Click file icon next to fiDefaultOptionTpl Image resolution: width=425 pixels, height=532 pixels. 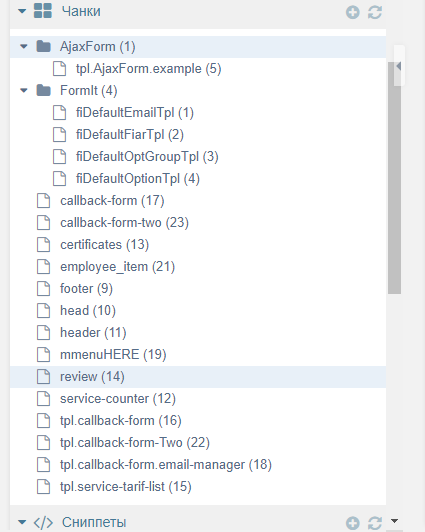tap(59, 178)
